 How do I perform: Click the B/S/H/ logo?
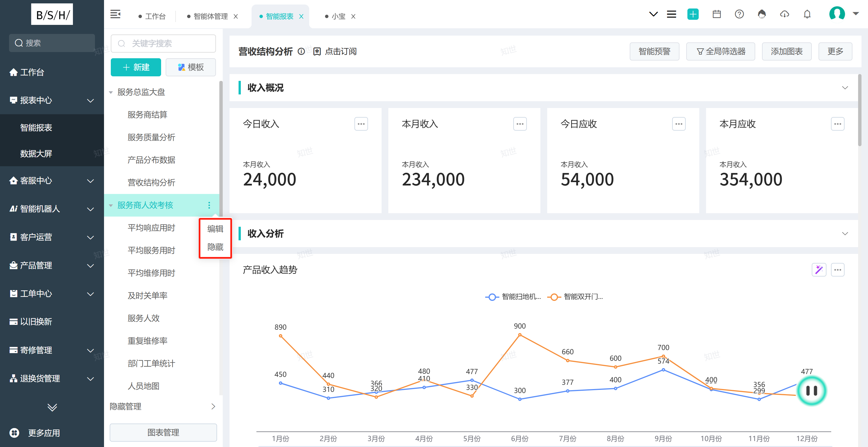[x=52, y=14]
